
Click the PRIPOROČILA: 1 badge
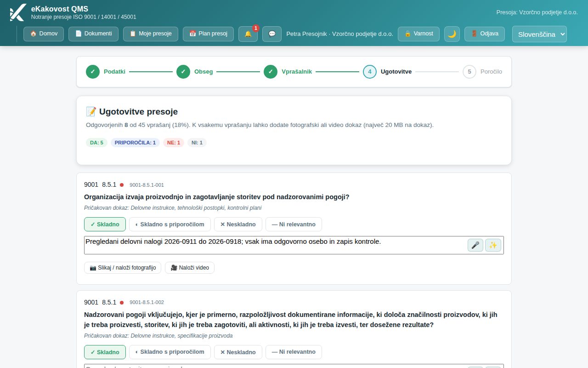click(135, 143)
